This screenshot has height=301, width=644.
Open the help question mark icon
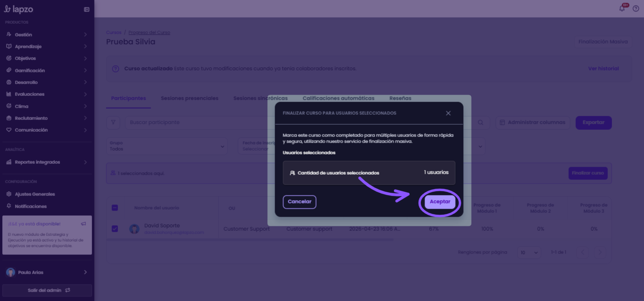pyautogui.click(x=636, y=8)
